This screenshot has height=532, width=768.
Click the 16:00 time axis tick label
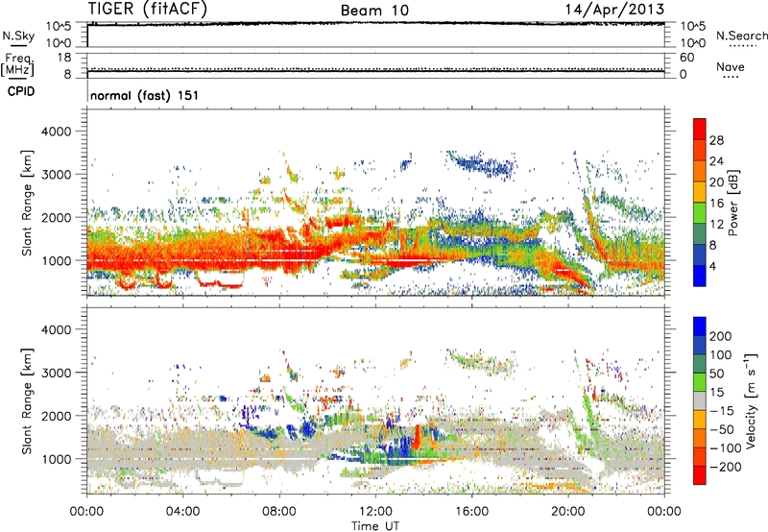click(x=471, y=512)
